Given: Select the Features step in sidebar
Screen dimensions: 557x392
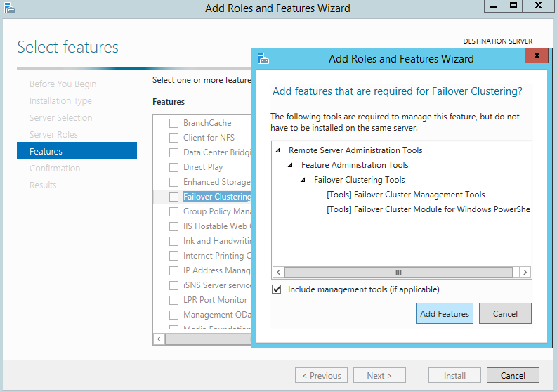Looking at the screenshot, I should pyautogui.click(x=77, y=150).
